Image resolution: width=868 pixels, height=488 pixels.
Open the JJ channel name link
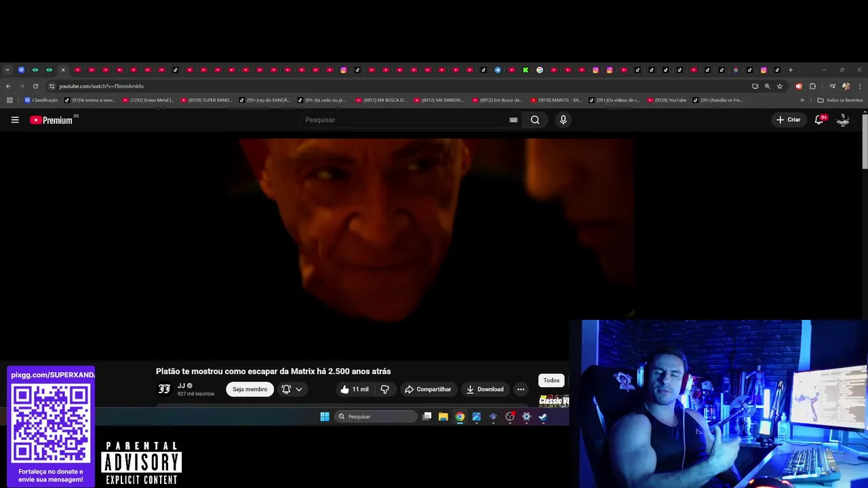[x=181, y=386]
